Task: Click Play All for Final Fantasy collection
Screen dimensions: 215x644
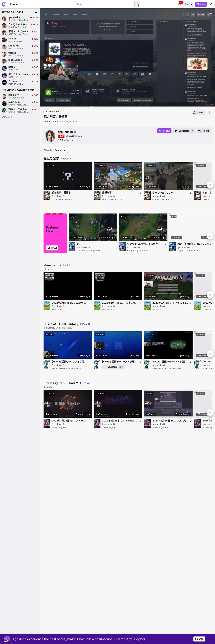Action: 85,324
